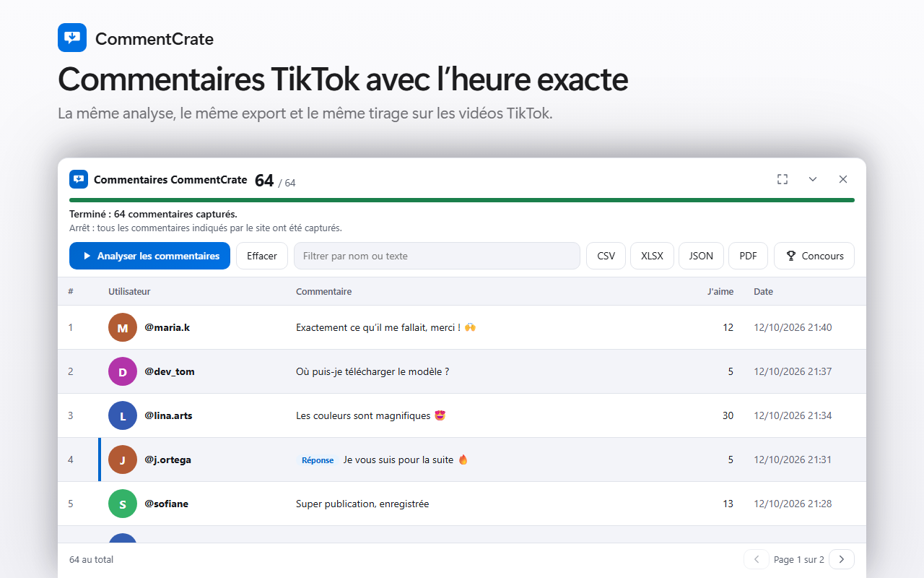This screenshot has height=578, width=924.
Task: Export comments as XLSX
Action: click(652, 256)
